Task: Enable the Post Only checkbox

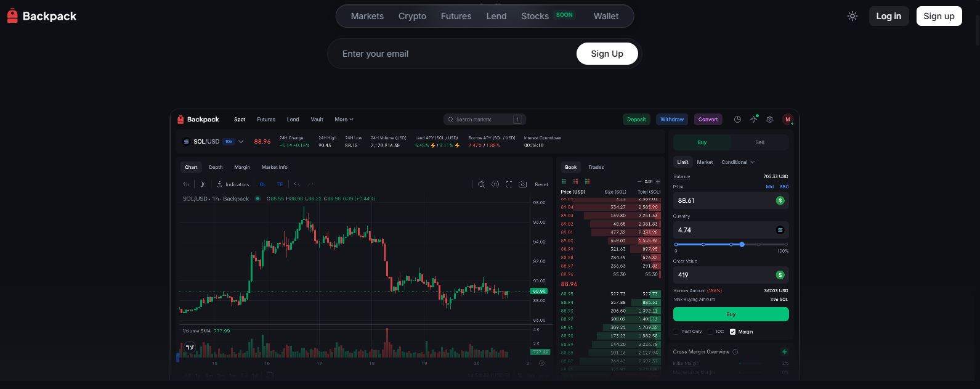Action: tap(676, 332)
